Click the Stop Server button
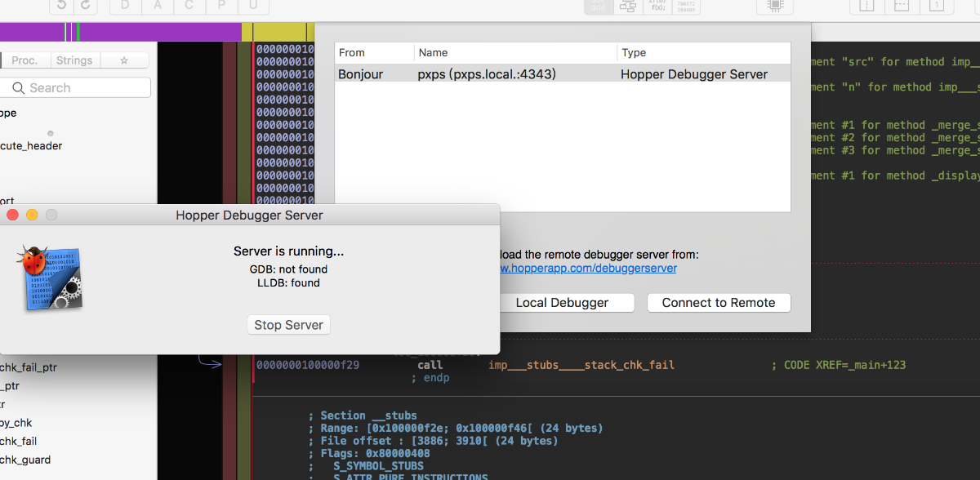 [x=288, y=324]
